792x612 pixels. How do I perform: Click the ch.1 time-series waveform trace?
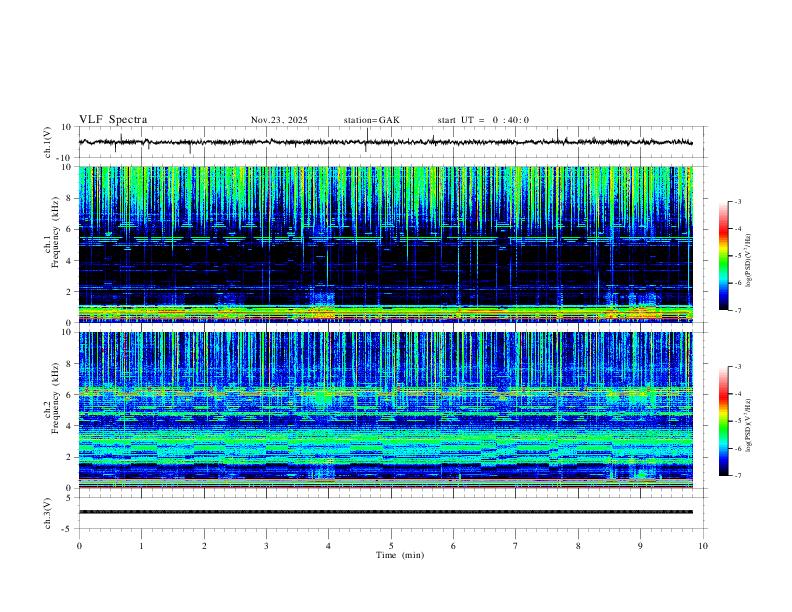pos(385,142)
